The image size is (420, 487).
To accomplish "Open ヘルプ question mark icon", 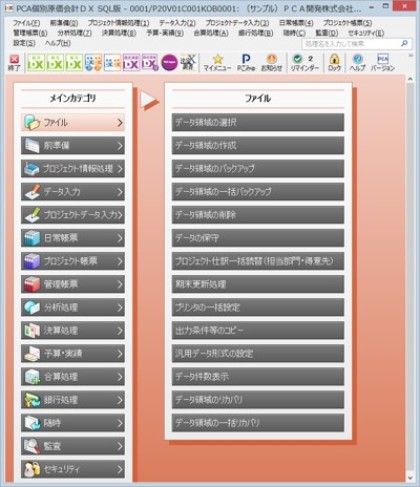I will pyautogui.click(x=357, y=63).
